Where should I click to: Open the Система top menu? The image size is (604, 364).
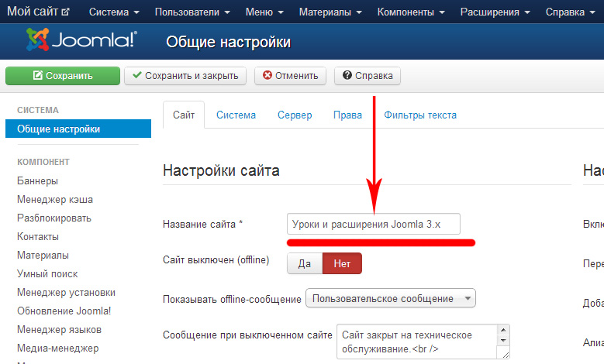[114, 12]
